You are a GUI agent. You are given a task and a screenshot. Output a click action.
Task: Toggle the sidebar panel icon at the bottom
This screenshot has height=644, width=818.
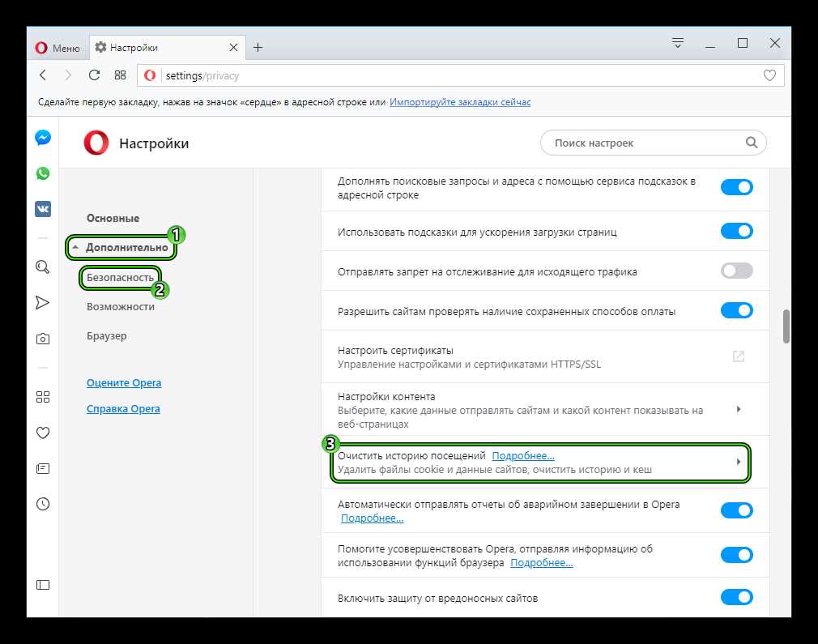click(43, 585)
